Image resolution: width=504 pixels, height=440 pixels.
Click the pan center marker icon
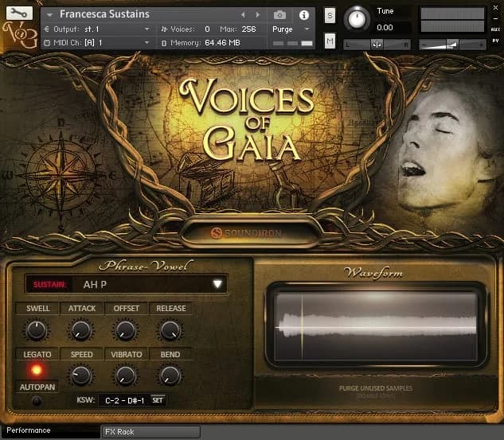coord(377,45)
